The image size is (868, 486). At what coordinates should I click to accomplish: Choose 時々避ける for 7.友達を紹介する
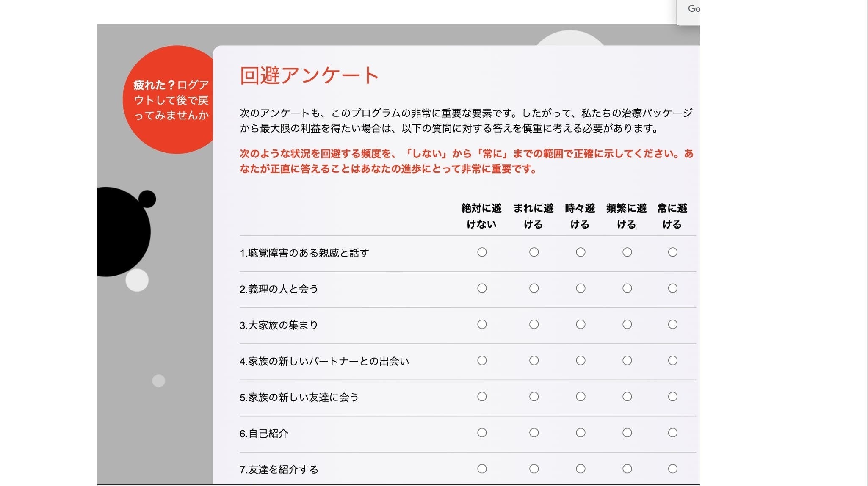[581, 469]
